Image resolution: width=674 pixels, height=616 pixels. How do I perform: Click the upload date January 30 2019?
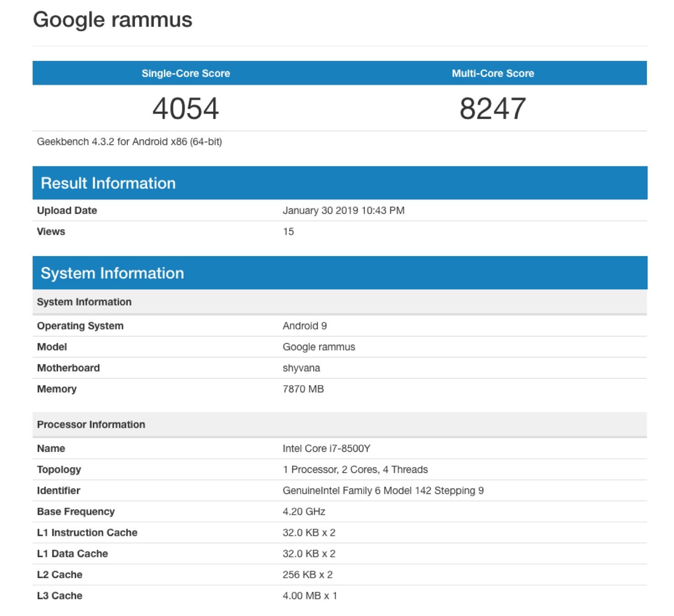click(343, 210)
